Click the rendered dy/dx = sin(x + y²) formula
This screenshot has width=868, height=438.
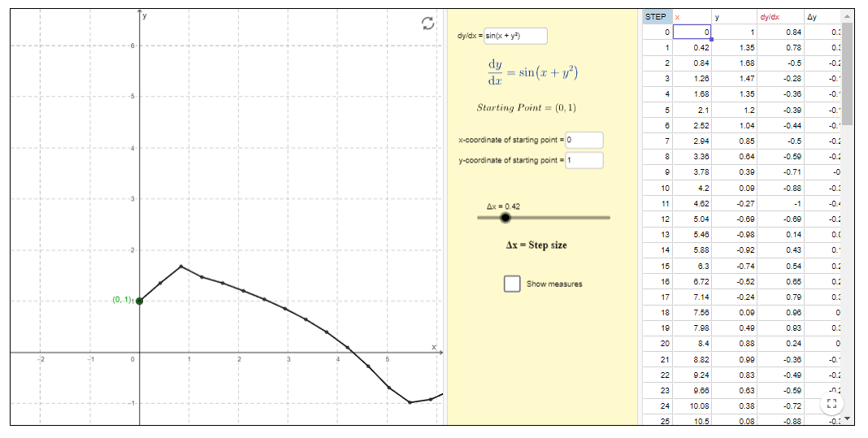[533, 72]
